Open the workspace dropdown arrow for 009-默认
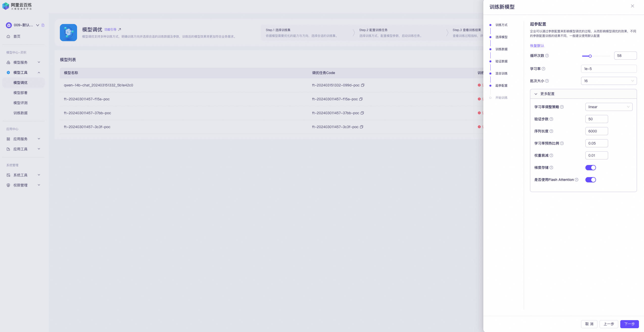 pos(38,25)
